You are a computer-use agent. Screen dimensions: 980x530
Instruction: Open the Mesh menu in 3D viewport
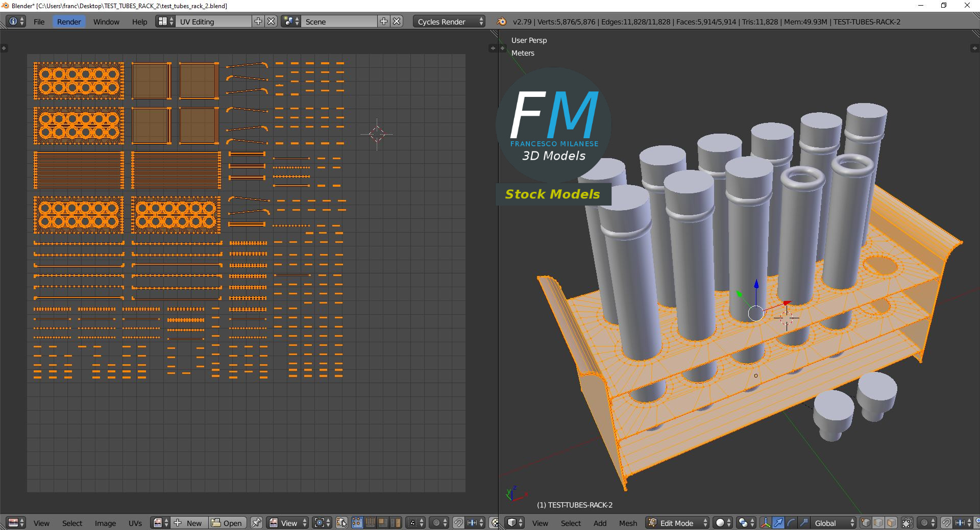(x=628, y=523)
